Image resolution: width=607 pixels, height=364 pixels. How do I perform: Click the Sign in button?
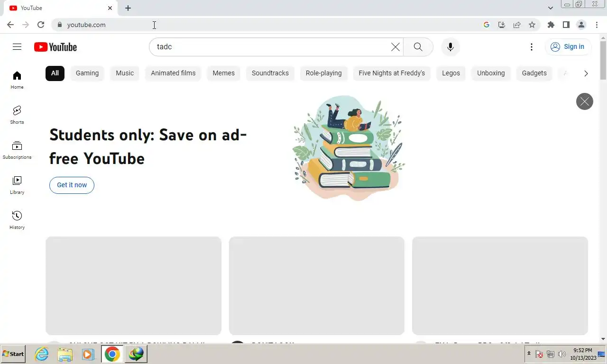[568, 47]
